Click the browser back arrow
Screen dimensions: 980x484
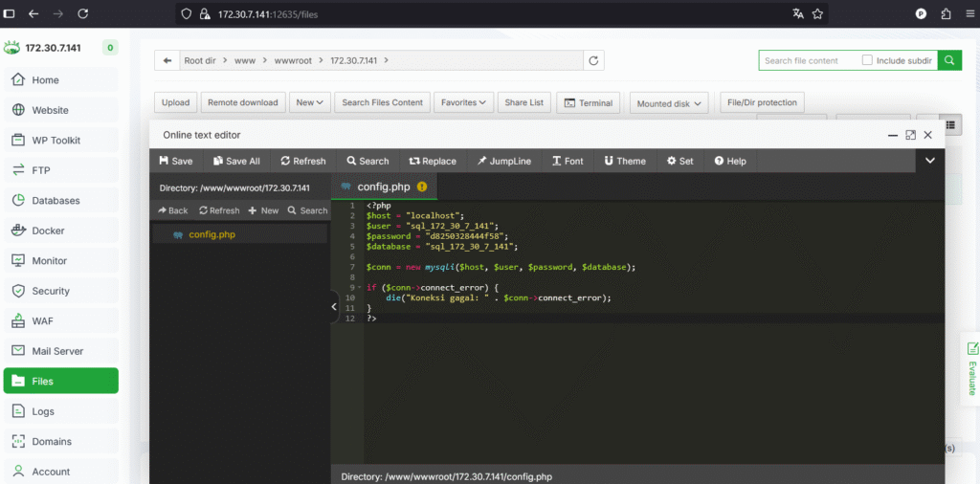33,13
